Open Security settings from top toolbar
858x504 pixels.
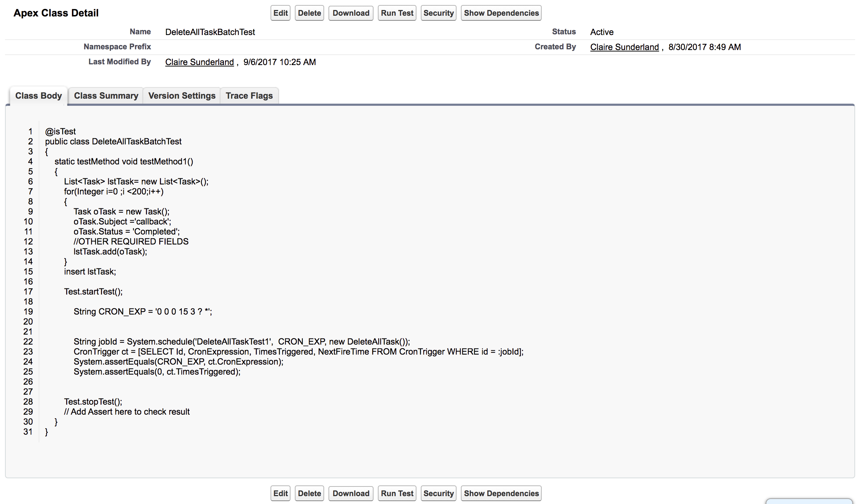point(438,13)
